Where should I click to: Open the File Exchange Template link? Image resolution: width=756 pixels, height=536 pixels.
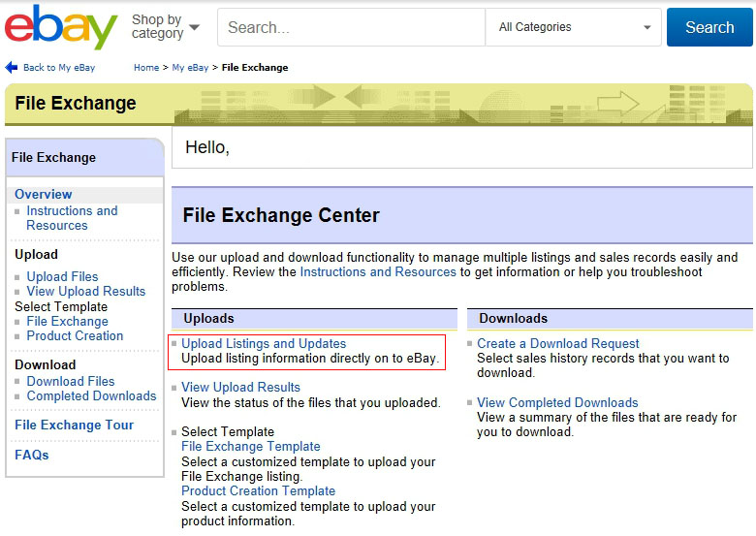[x=251, y=447]
